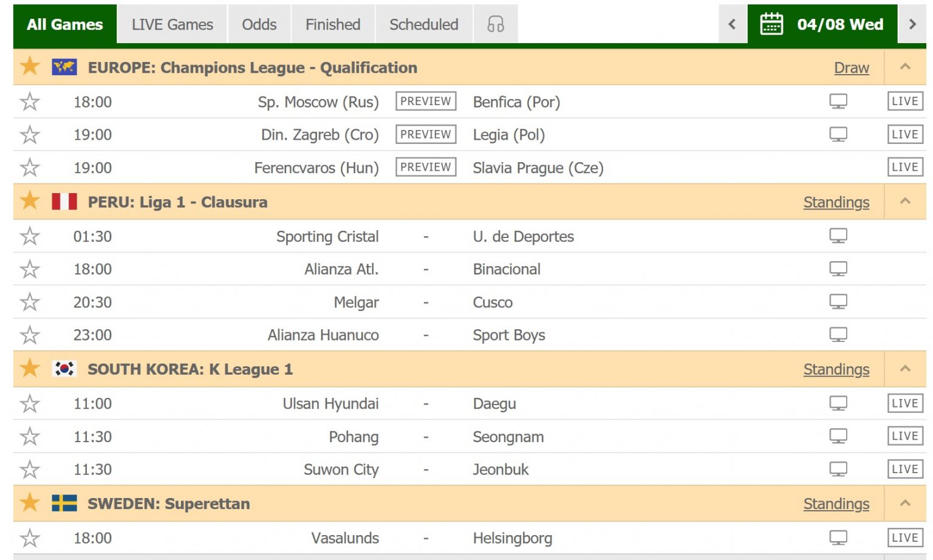Click TV icon for Alianza Atl. match
933x560 pixels.
pyautogui.click(x=838, y=268)
